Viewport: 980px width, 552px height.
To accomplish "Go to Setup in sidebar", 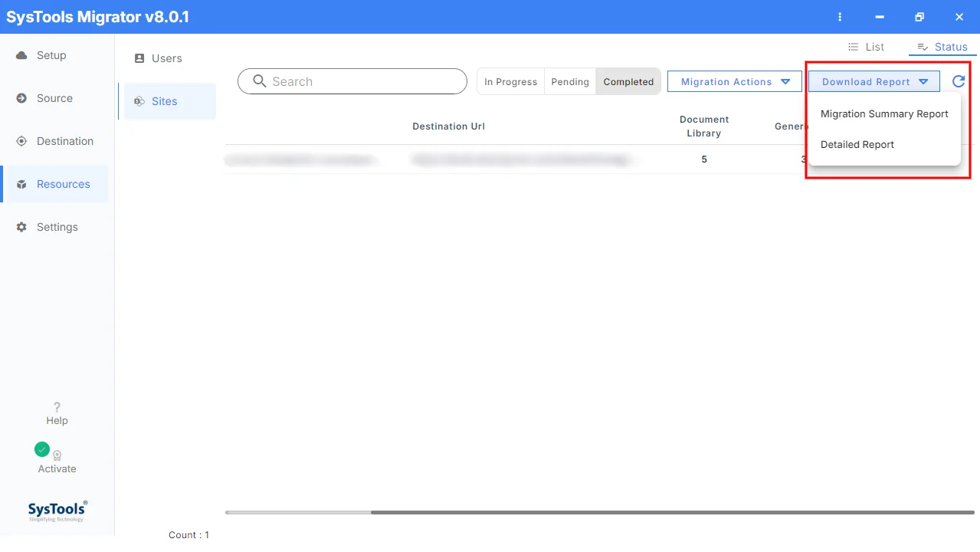I will 54,55.
